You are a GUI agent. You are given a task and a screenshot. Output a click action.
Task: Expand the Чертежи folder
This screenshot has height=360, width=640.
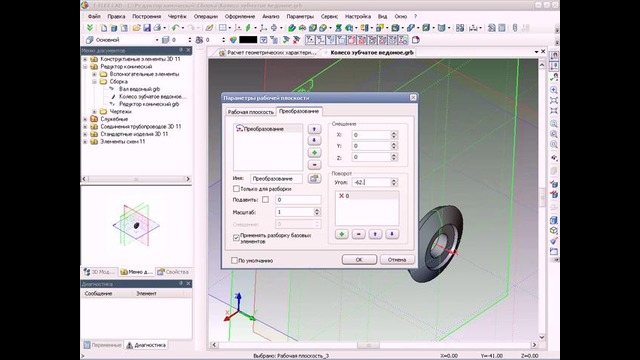[x=94, y=111]
